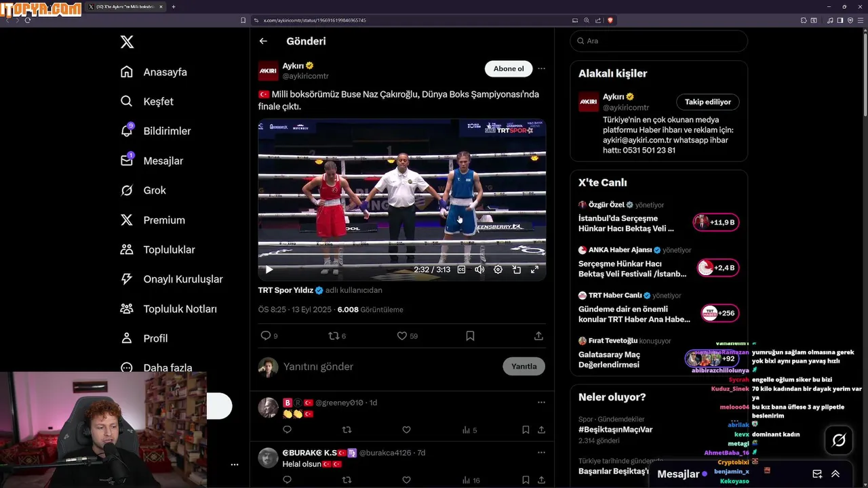
Task: Reload the page in the browser
Action: point(28,20)
